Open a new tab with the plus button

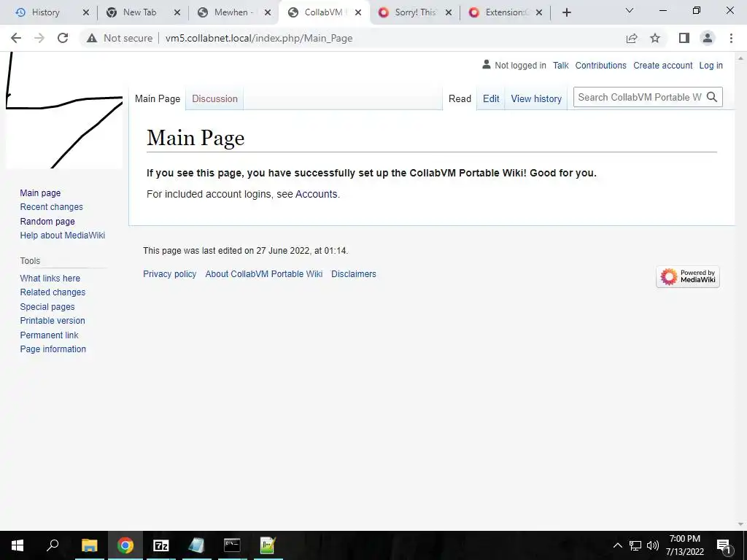[x=566, y=12]
